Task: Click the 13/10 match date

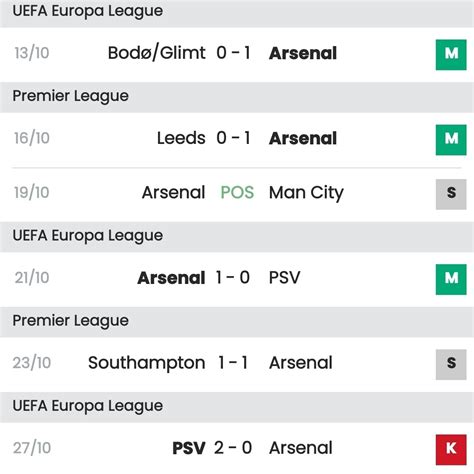Action: (x=32, y=53)
